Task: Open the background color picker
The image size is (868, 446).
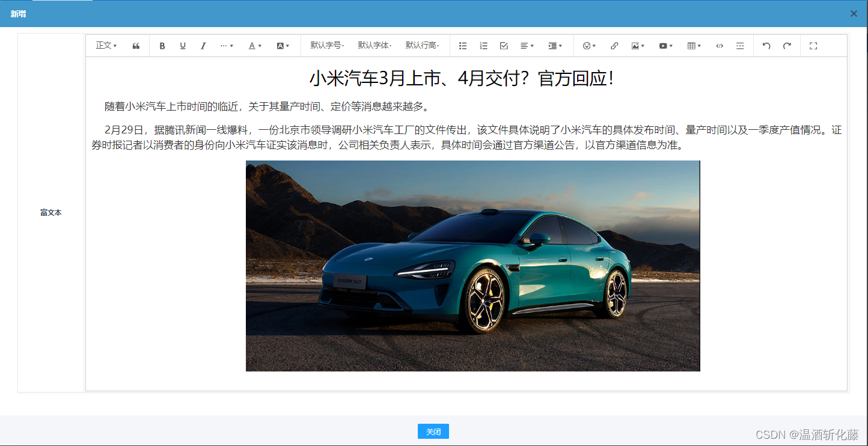Action: tap(283, 46)
